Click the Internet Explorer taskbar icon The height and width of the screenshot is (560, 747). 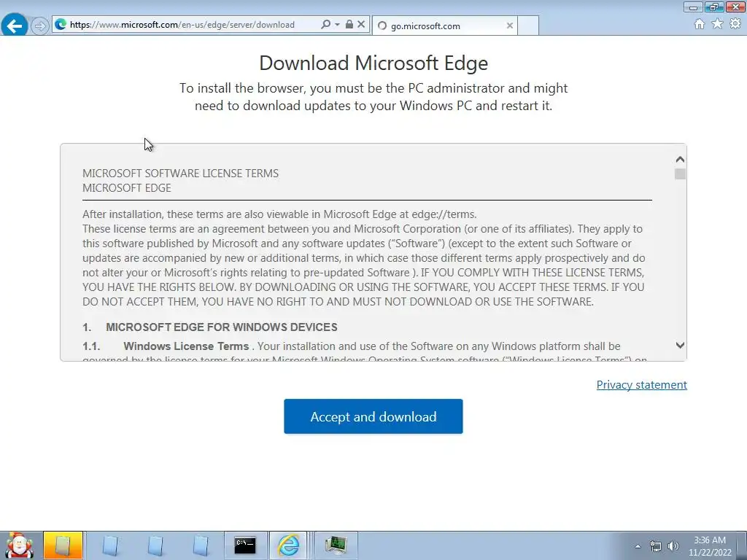point(288,545)
